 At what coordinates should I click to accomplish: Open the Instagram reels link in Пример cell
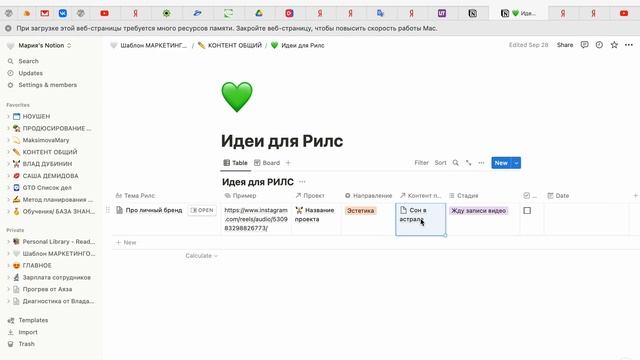pyautogui.click(x=256, y=219)
